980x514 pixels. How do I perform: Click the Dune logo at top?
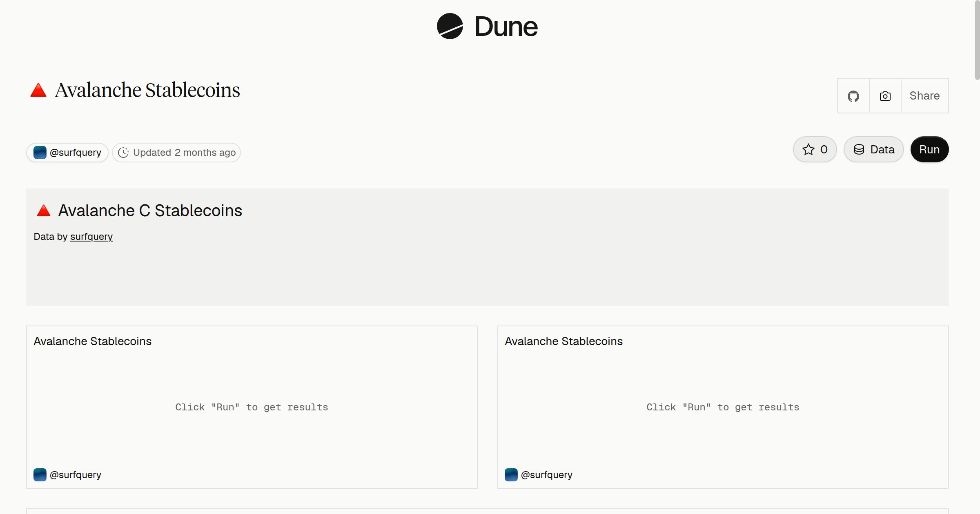(x=487, y=26)
